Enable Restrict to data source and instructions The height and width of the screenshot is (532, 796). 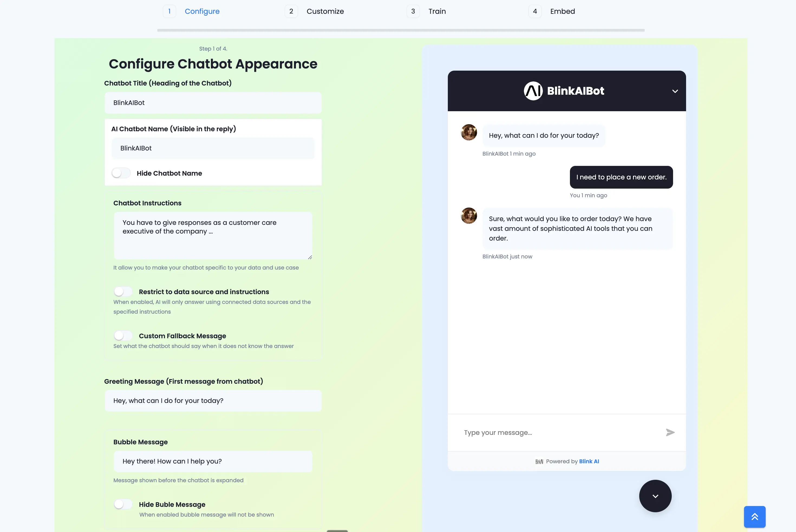pos(123,291)
